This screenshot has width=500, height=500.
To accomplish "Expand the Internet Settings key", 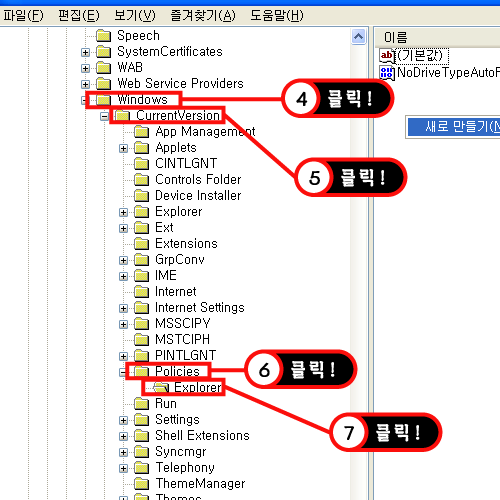I will [x=123, y=308].
